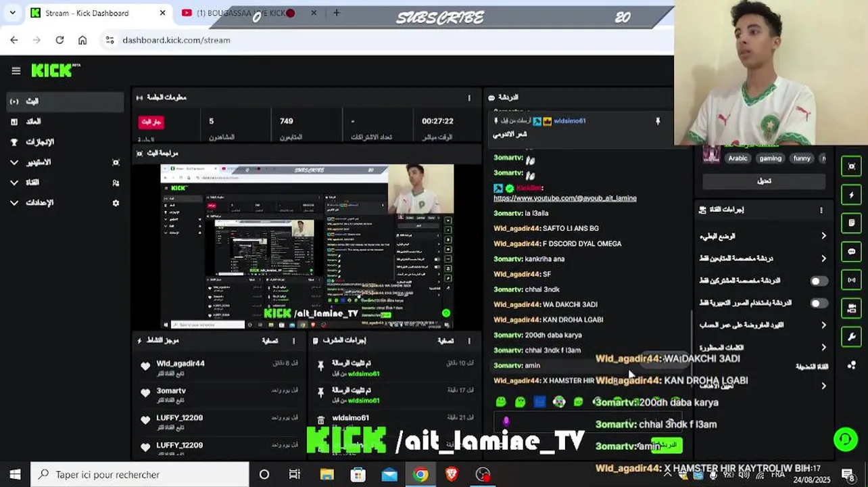Click the red live status badge
Screen dimensions: 868x487
tap(151, 122)
